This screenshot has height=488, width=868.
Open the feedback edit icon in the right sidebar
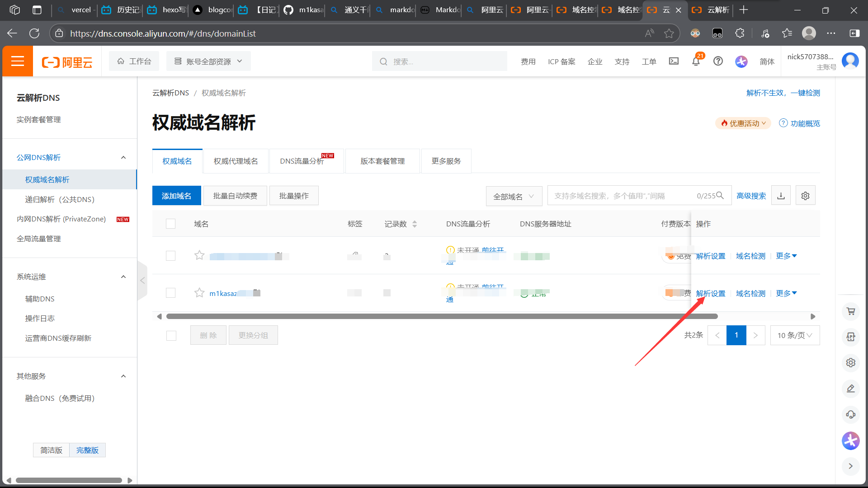[x=851, y=389]
